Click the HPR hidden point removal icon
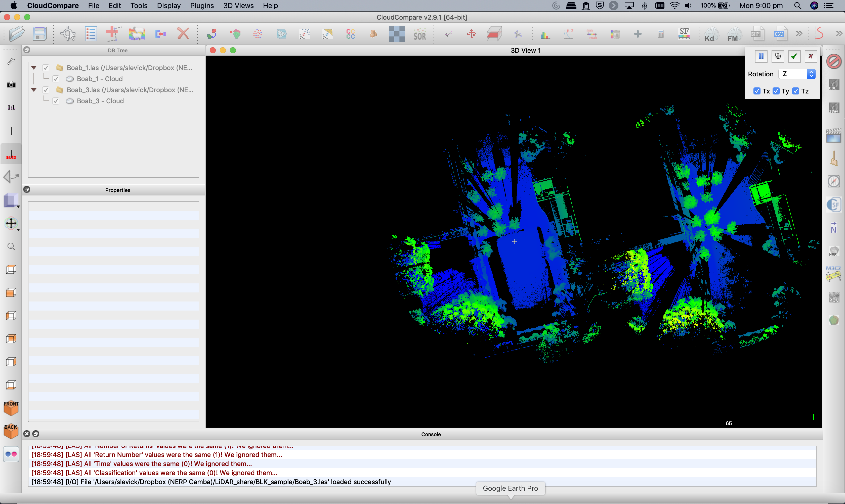The width and height of the screenshot is (845, 504). 834,251
